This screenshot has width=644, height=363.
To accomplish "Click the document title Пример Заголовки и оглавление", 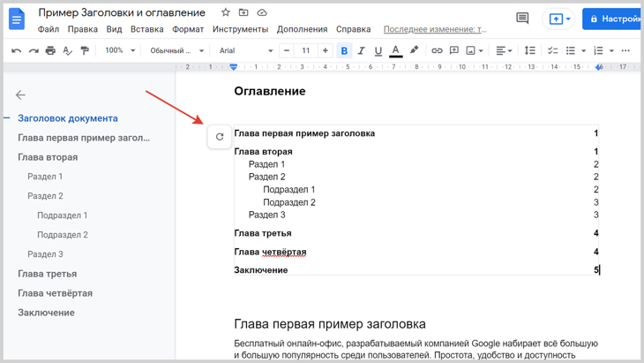I will (x=122, y=12).
